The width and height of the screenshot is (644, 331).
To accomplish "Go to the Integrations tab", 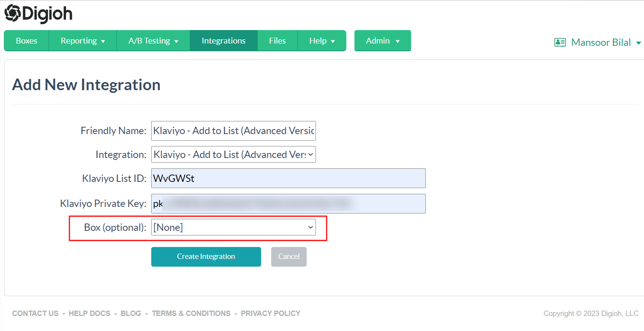I will click(x=224, y=40).
